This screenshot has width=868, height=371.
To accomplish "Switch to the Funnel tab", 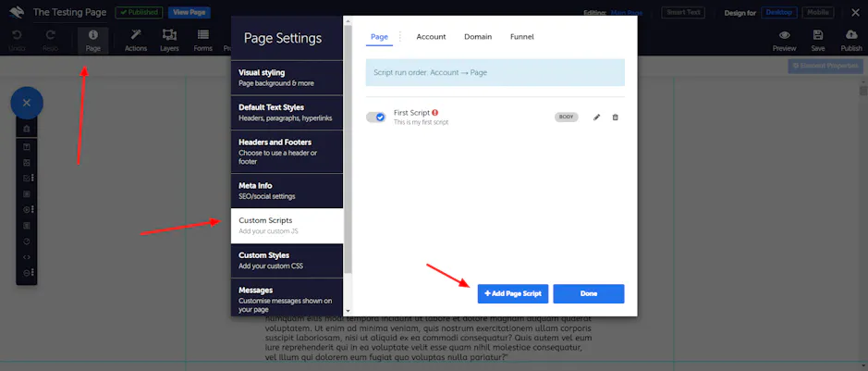I will point(522,37).
